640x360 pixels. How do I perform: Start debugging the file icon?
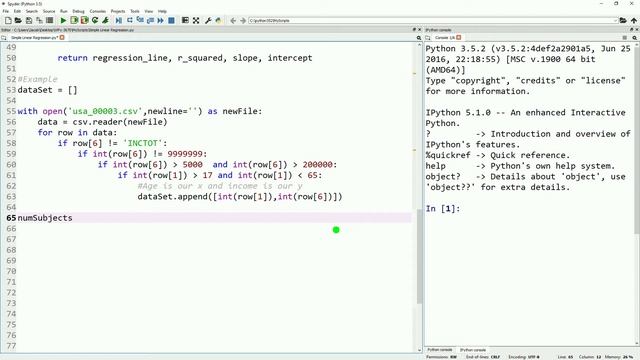click(x=119, y=20)
